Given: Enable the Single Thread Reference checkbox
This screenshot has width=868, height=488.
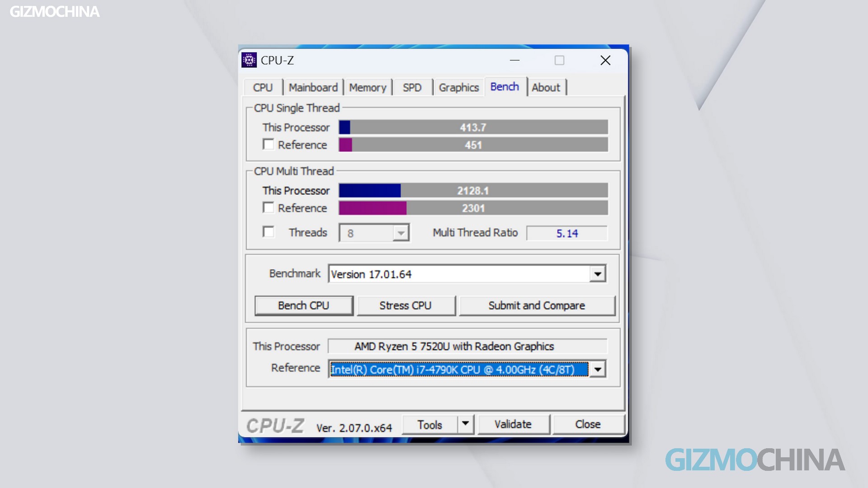Looking at the screenshot, I should pyautogui.click(x=268, y=145).
